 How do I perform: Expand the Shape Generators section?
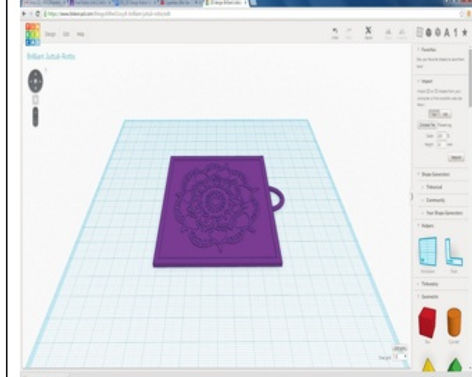[434, 174]
